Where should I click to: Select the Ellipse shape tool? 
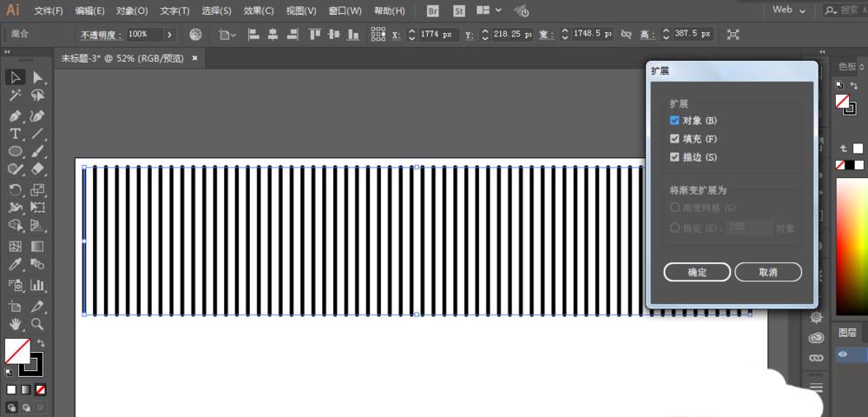pyautogui.click(x=16, y=152)
